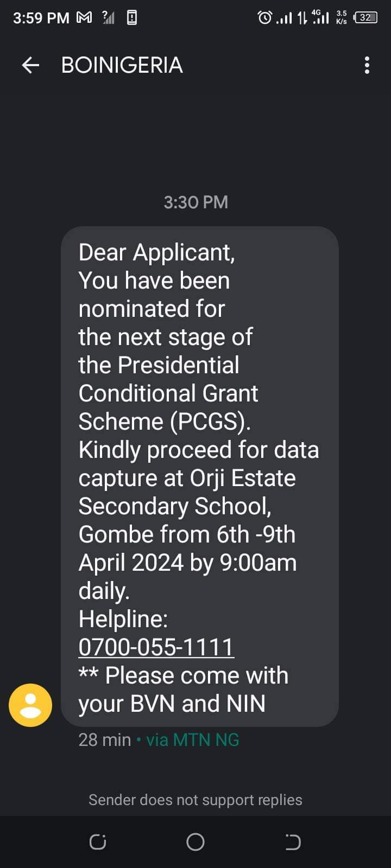Screen dimensions: 391x868
Task: Open the three-dot overflow menu
Action: (367, 65)
